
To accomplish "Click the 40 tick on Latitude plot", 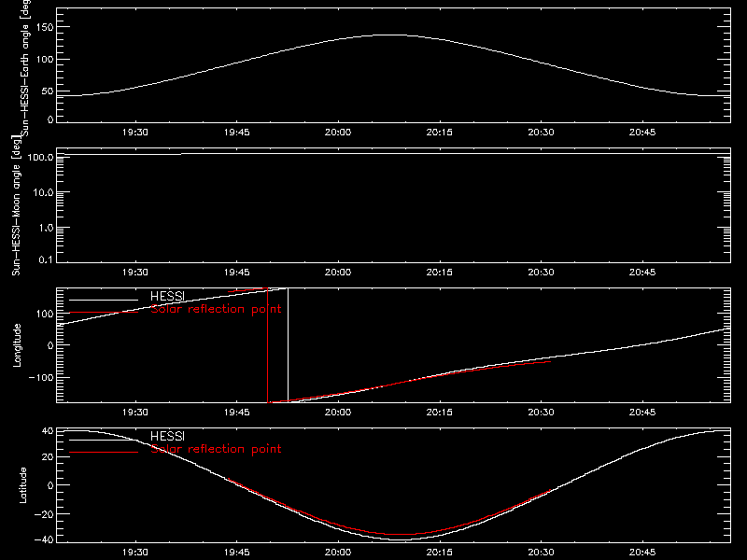I will point(48,431).
